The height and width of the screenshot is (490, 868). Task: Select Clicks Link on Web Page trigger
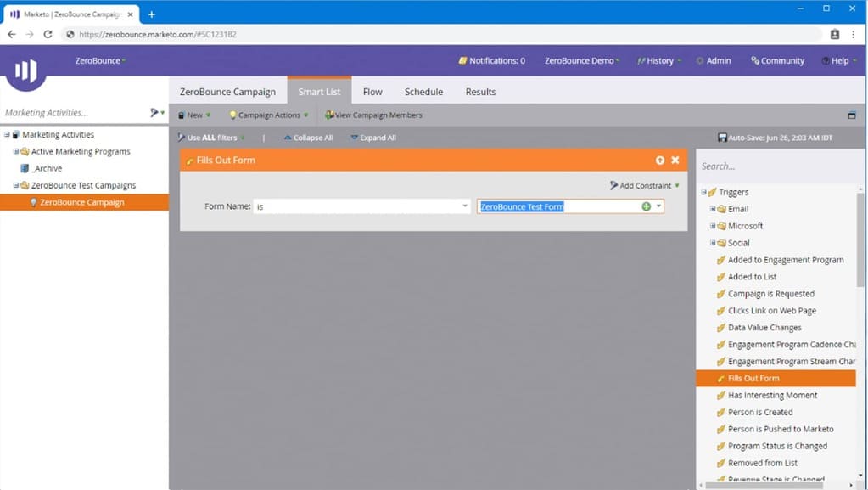pyautogui.click(x=771, y=311)
